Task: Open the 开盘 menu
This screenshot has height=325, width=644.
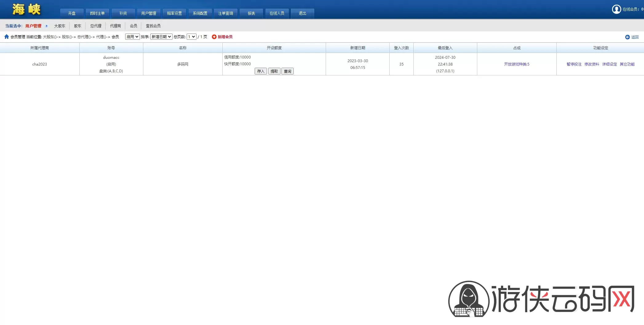Action: coord(72,14)
